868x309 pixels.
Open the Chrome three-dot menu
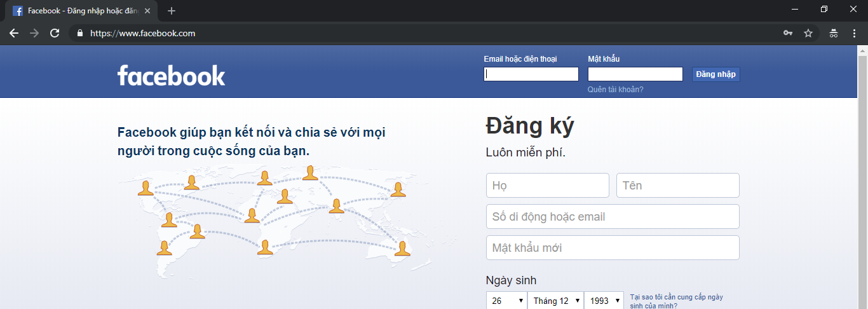pyautogui.click(x=854, y=33)
